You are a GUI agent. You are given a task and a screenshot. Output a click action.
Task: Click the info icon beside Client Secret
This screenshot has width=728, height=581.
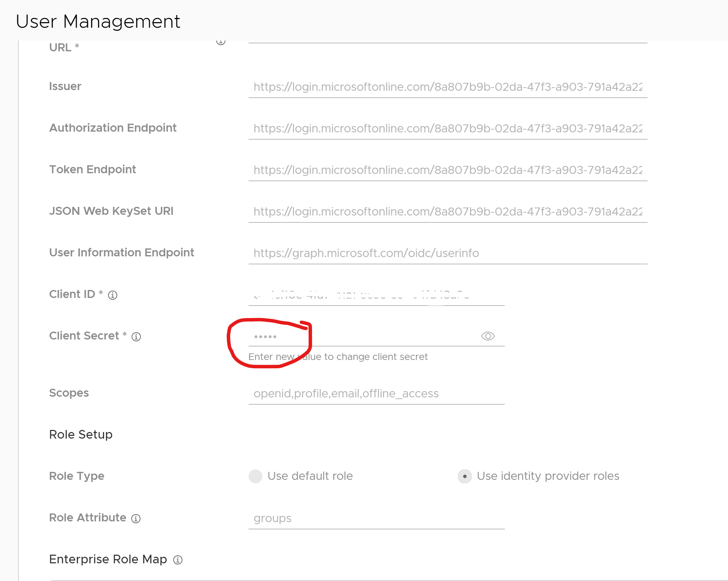click(x=136, y=336)
